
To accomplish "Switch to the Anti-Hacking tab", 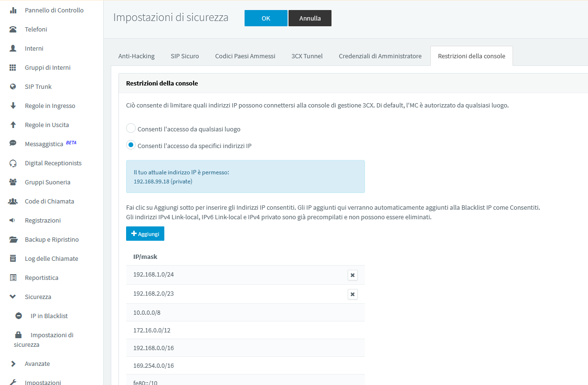I will 136,56.
